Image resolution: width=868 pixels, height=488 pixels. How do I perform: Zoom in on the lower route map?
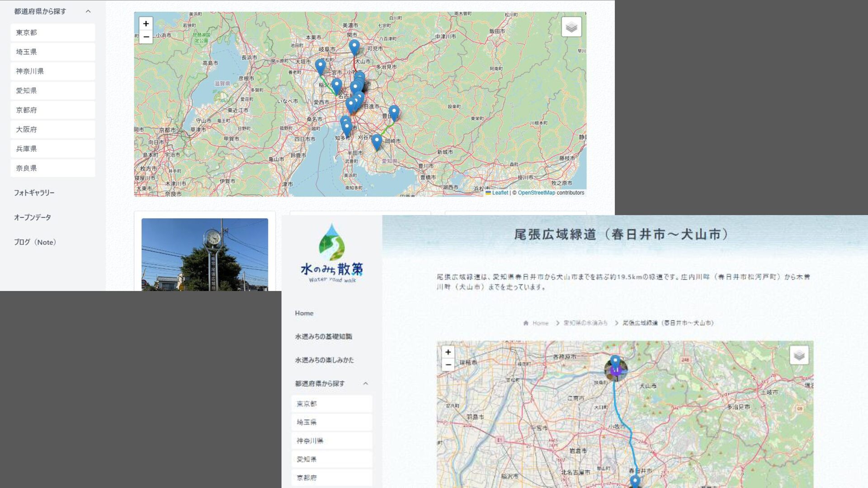pyautogui.click(x=448, y=352)
